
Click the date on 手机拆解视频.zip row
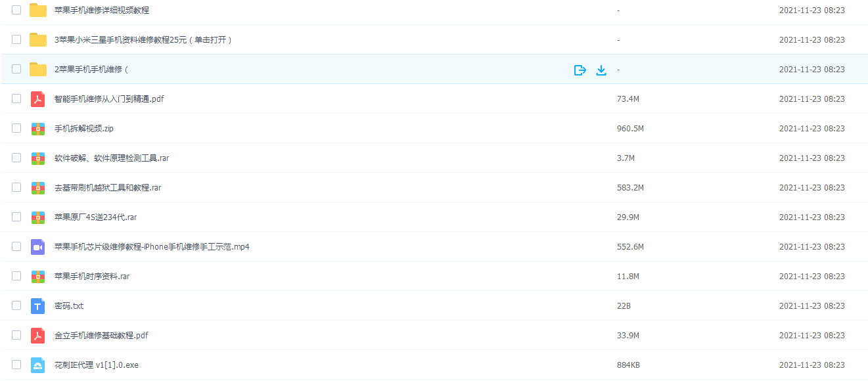coord(812,129)
